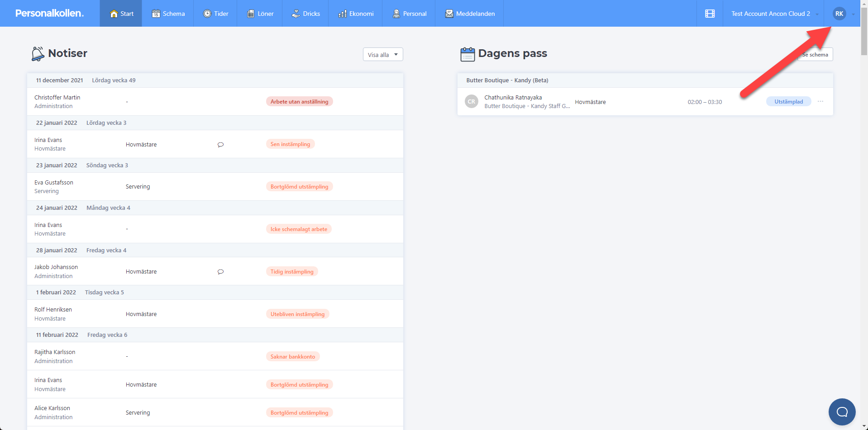
Task: Click the RK user avatar
Action: 839,14
